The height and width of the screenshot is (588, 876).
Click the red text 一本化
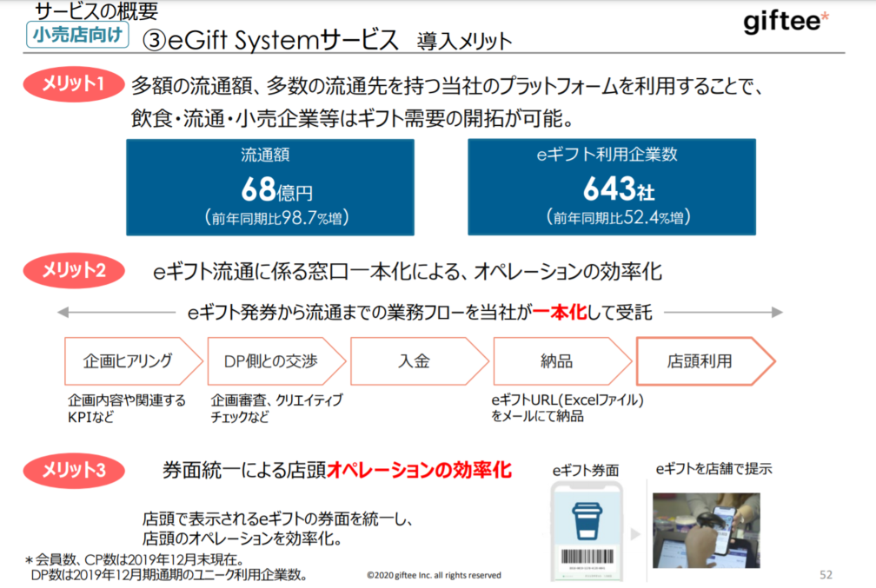(x=560, y=312)
